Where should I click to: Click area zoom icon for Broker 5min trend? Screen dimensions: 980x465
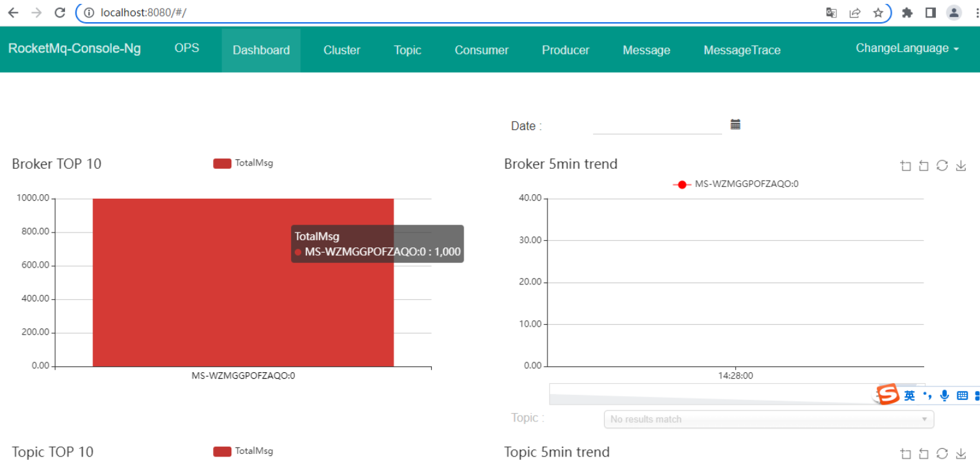905,166
